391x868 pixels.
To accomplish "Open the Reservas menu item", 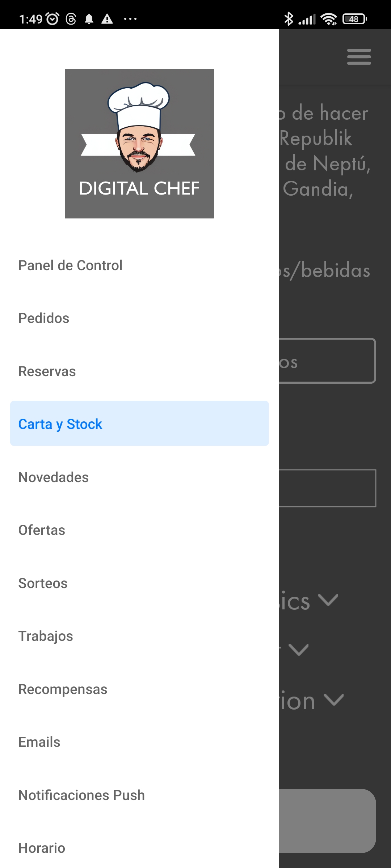I will pyautogui.click(x=47, y=371).
